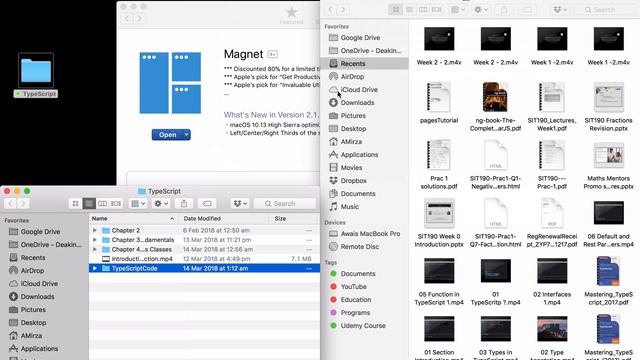Switch to list view in TypeScript Finder window

[89, 203]
